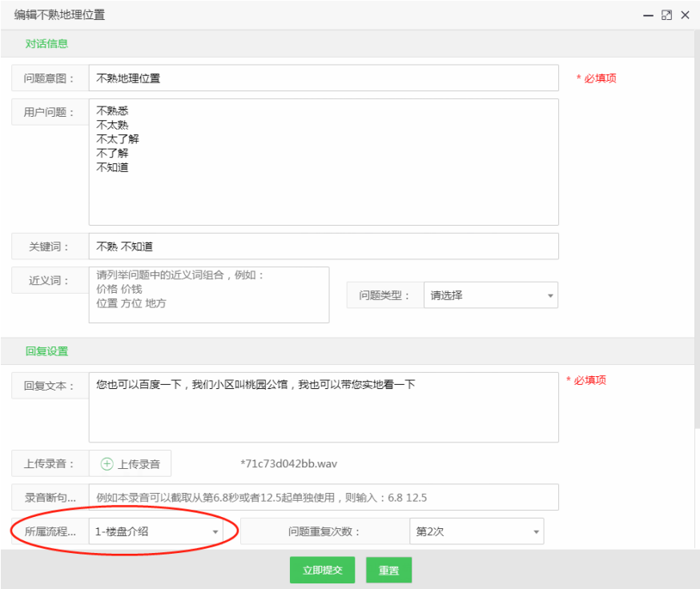Viewport: 700px width, 589px height.
Task: Open the 问题类型 dropdown showing 请选择
Action: [490, 295]
